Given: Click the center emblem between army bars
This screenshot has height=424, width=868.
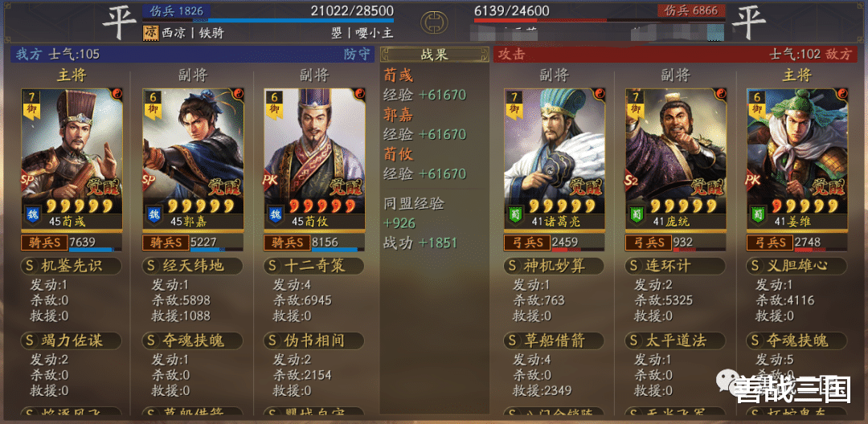Looking at the screenshot, I should (x=435, y=22).
